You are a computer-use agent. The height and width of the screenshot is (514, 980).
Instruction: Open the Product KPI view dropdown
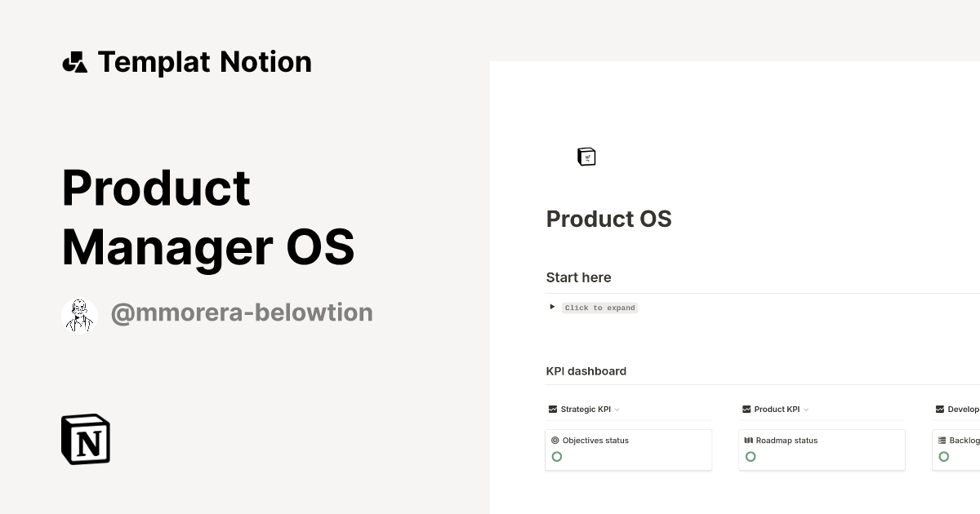point(805,409)
